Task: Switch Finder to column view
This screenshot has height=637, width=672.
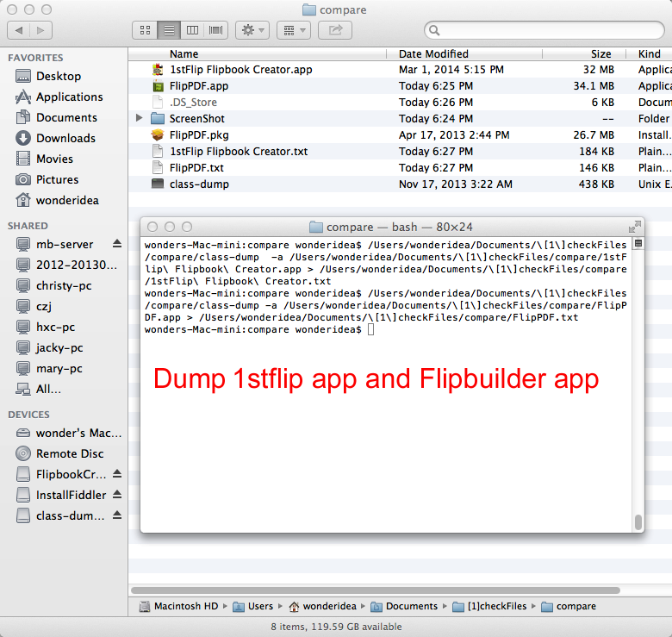Action: 192,30
